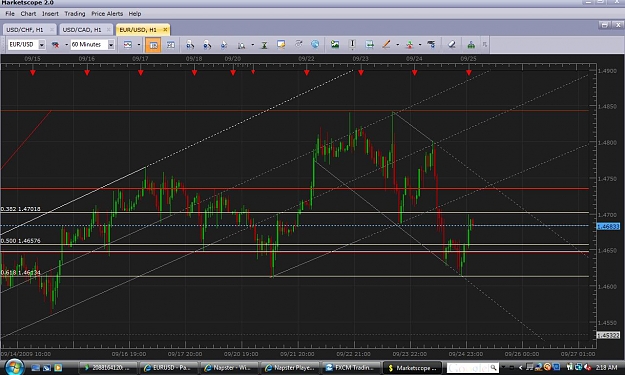Select the vertical line drawing tool
625x375 pixels.
pyautogui.click(x=352, y=44)
